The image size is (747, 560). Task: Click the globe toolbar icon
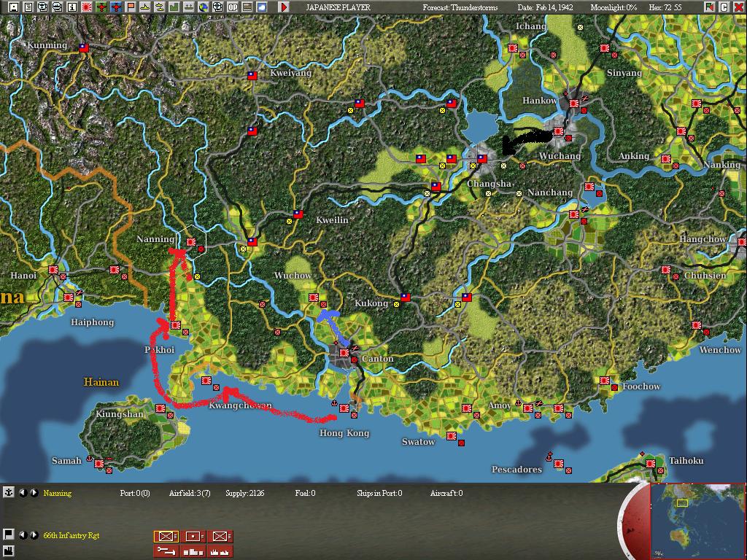click(204, 7)
